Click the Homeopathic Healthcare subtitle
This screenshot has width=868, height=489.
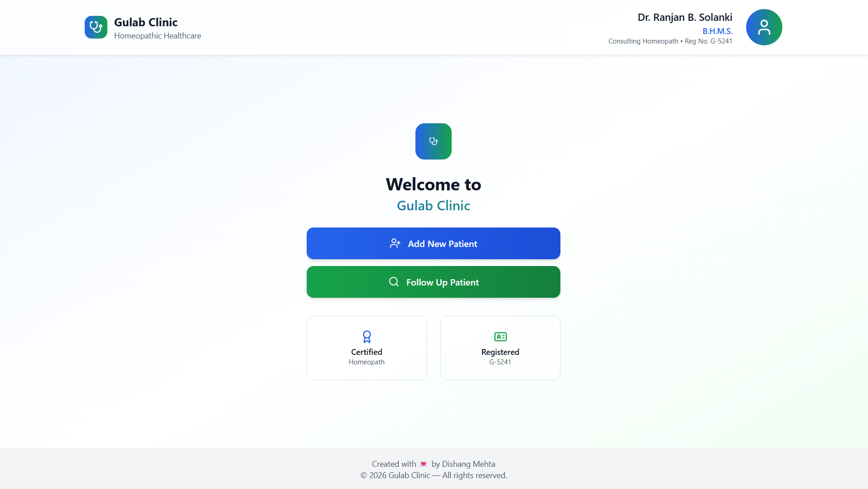[158, 36]
